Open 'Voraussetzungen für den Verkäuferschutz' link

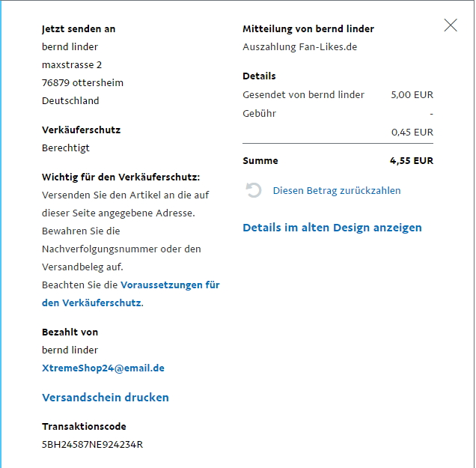[x=169, y=285]
